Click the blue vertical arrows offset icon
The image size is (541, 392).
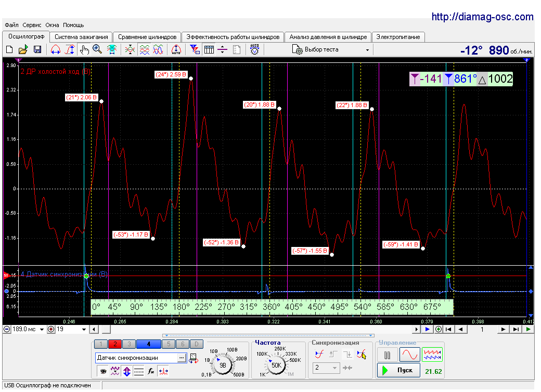[x=127, y=371]
